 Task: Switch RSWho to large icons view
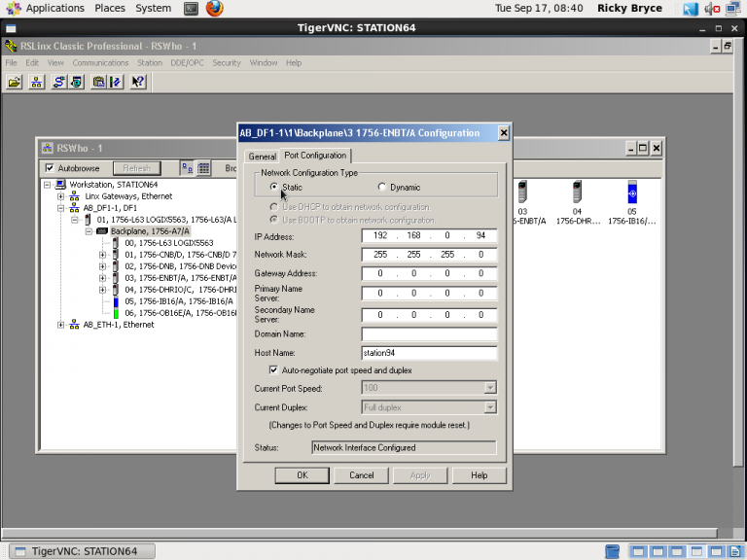[187, 168]
